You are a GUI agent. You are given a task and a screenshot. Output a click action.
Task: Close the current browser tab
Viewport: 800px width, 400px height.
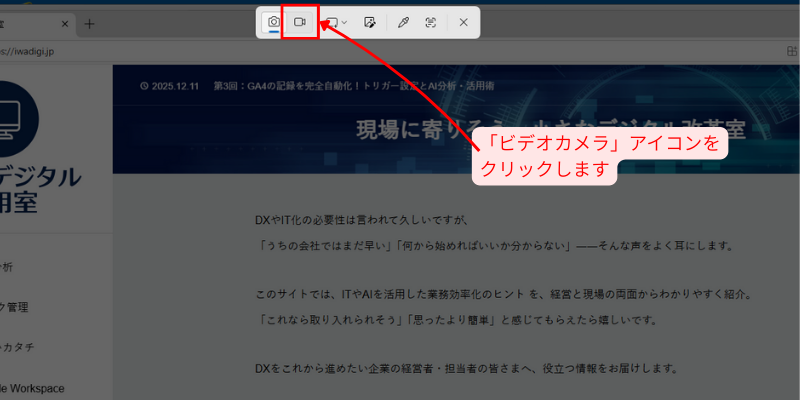(x=65, y=24)
